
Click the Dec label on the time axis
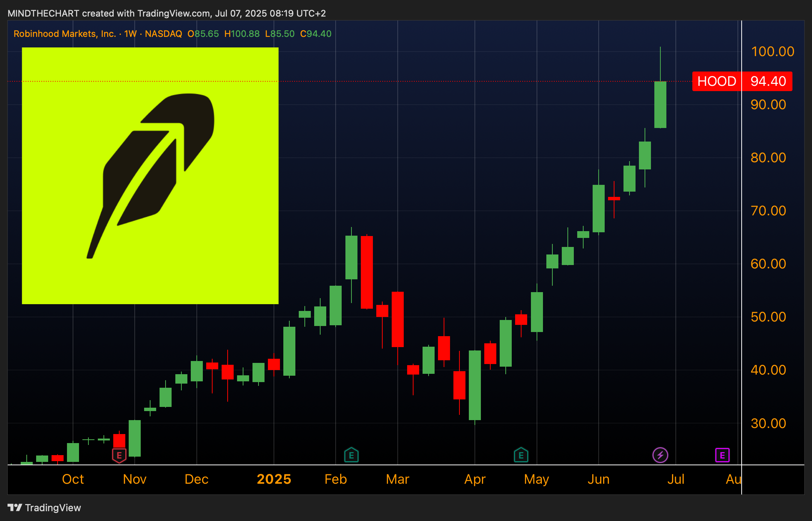pyautogui.click(x=196, y=479)
